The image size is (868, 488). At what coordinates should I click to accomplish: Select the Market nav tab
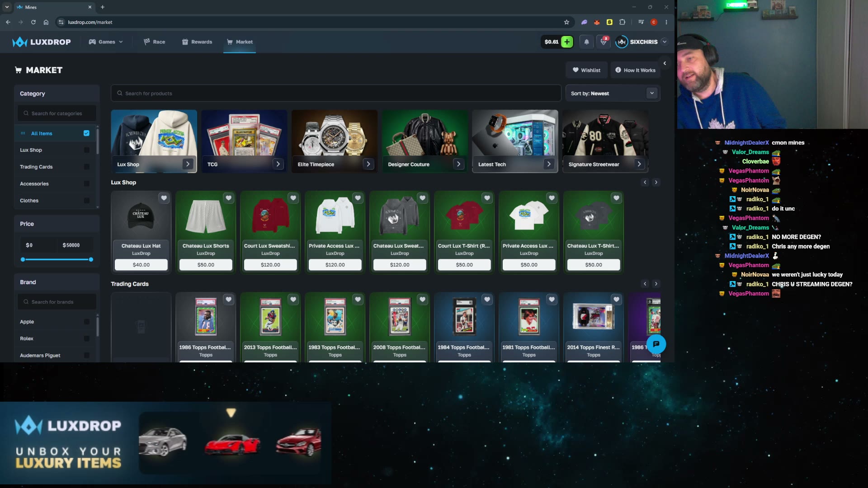tap(240, 42)
